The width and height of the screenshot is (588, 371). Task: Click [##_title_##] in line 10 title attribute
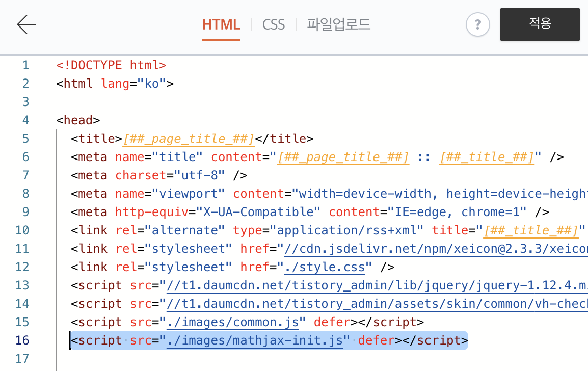[530, 230]
